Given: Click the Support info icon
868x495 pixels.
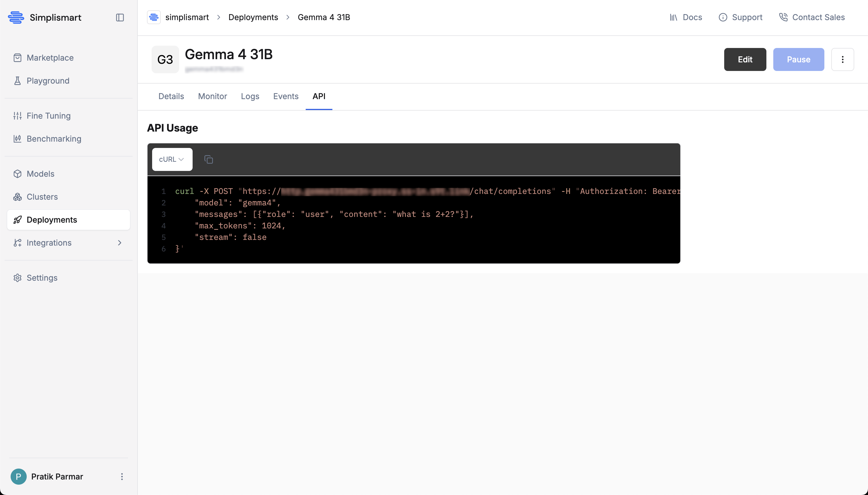Looking at the screenshot, I should [x=723, y=17].
